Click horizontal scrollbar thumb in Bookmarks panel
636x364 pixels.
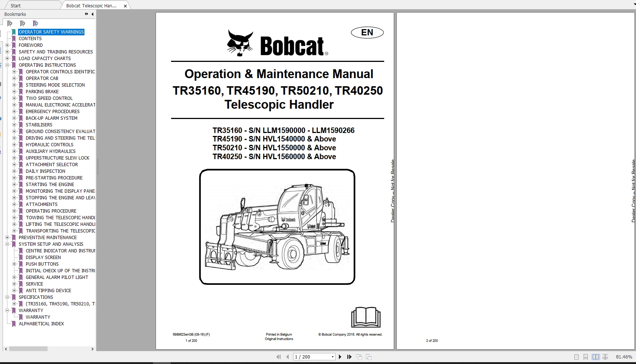[28, 349]
